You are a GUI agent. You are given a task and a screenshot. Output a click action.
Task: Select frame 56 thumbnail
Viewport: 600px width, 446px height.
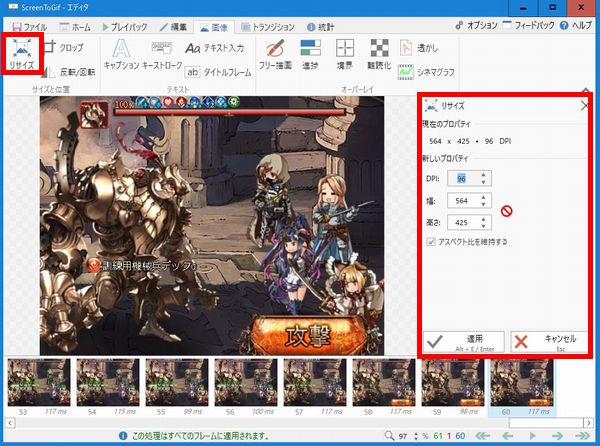(x=246, y=382)
